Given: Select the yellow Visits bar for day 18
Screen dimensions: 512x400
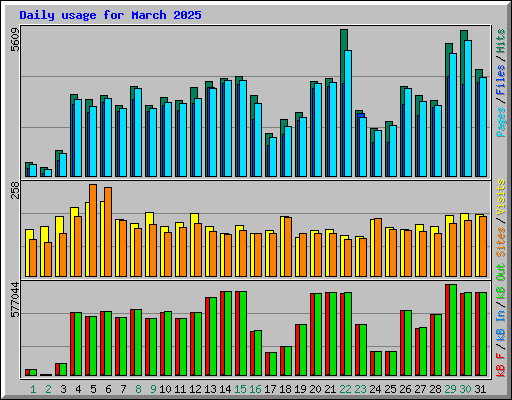Looking at the screenshot, I should (282, 246).
